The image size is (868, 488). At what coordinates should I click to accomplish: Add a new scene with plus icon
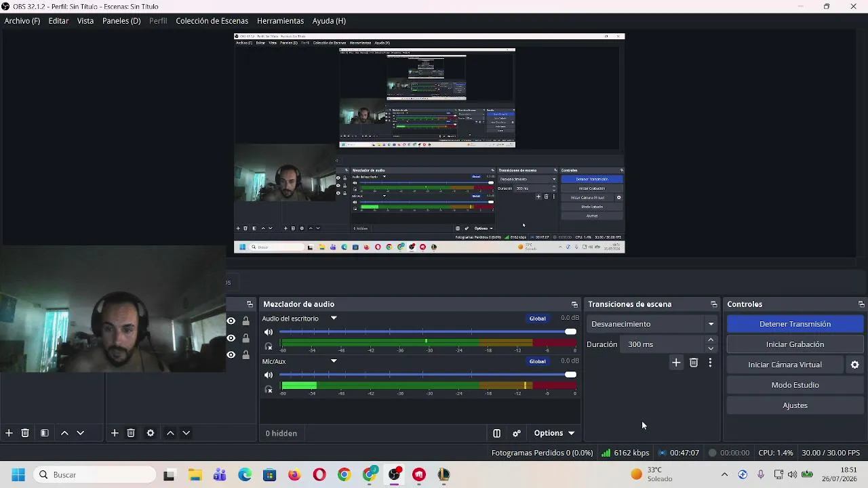pos(9,433)
